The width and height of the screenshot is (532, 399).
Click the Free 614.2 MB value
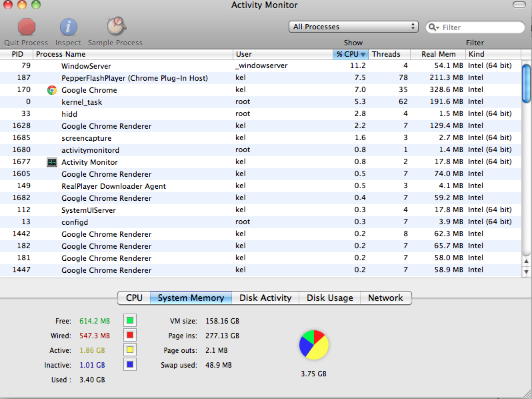pos(95,321)
